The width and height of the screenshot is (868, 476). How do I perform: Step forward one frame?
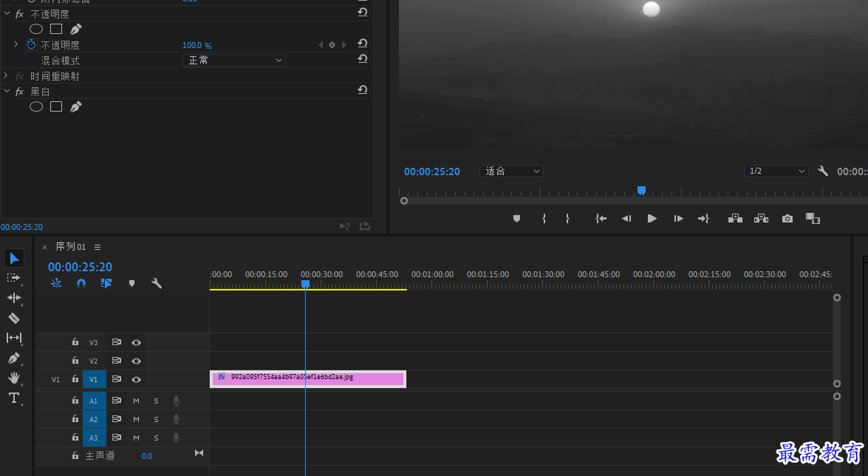[x=678, y=219]
